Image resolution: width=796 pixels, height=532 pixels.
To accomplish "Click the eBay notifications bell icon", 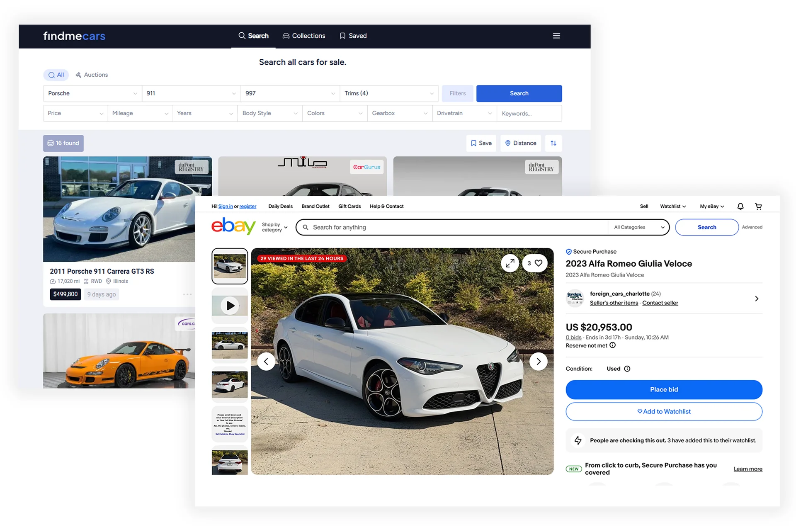I will click(740, 206).
